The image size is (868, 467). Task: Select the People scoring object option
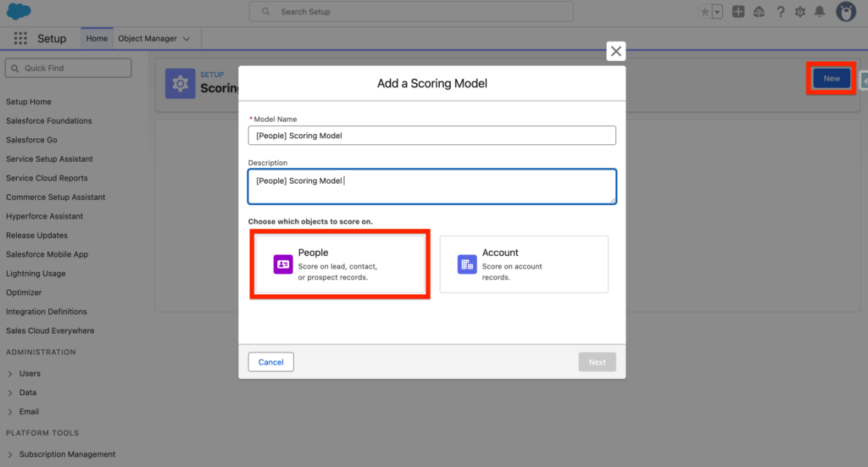[340, 264]
